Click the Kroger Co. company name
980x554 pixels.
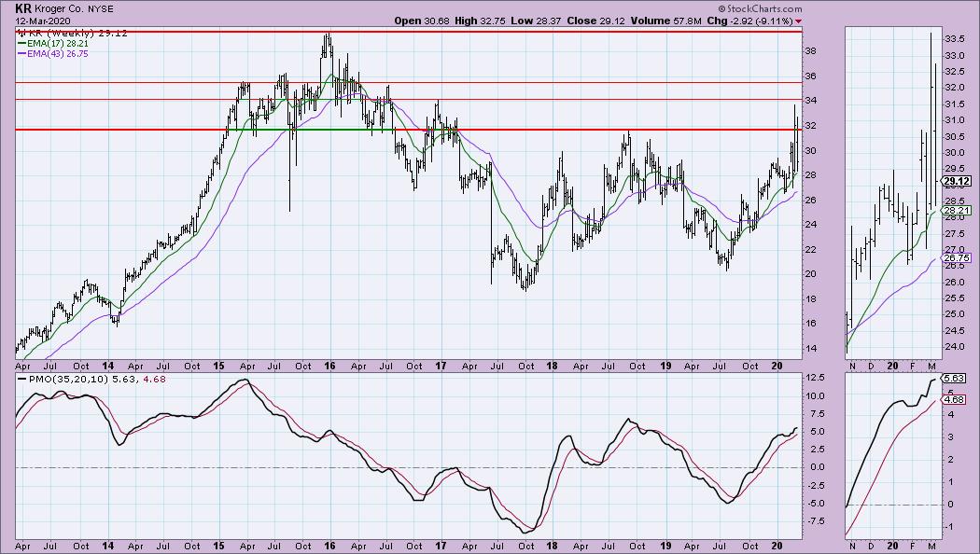60,9
